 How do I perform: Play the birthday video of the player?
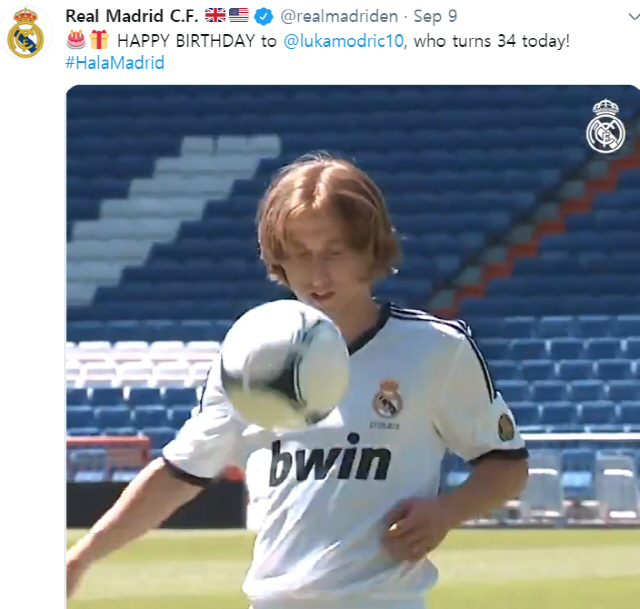353,347
